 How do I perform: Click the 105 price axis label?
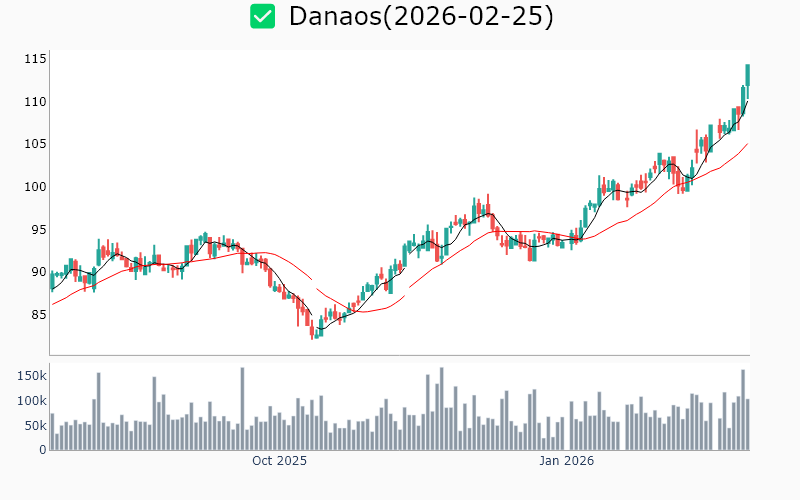click(x=36, y=144)
